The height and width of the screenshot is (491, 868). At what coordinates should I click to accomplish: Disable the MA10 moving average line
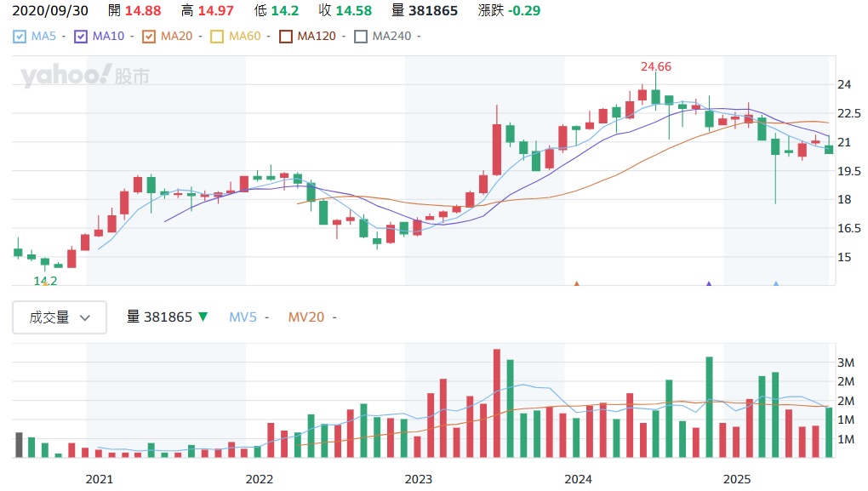(81, 37)
